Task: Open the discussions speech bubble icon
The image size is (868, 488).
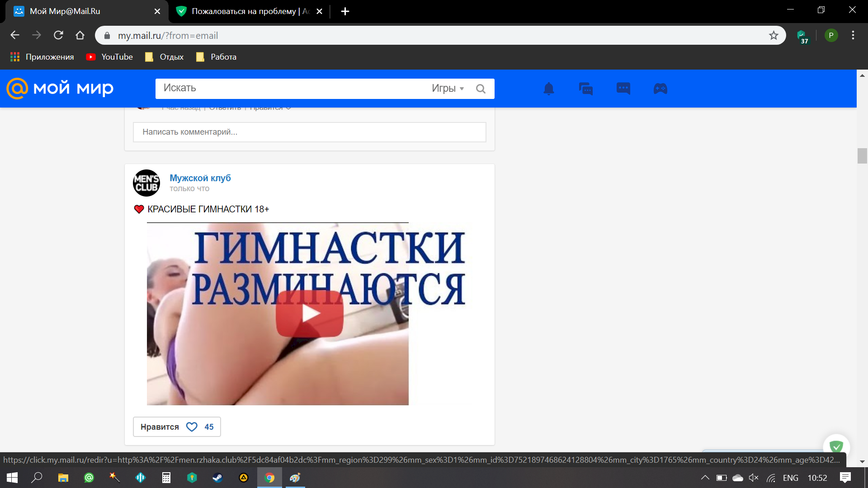Action: (x=623, y=88)
